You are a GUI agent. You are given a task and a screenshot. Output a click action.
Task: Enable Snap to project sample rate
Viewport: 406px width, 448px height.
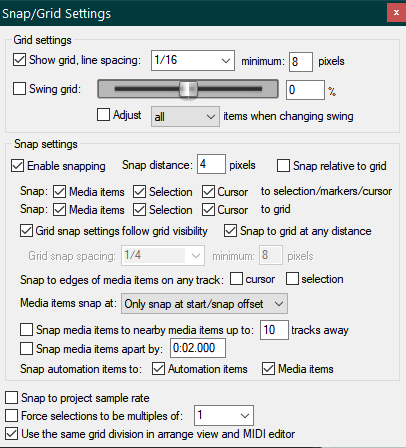pos(11,398)
